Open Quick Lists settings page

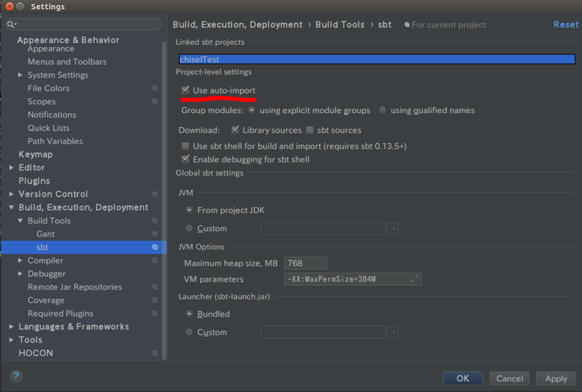(x=49, y=128)
